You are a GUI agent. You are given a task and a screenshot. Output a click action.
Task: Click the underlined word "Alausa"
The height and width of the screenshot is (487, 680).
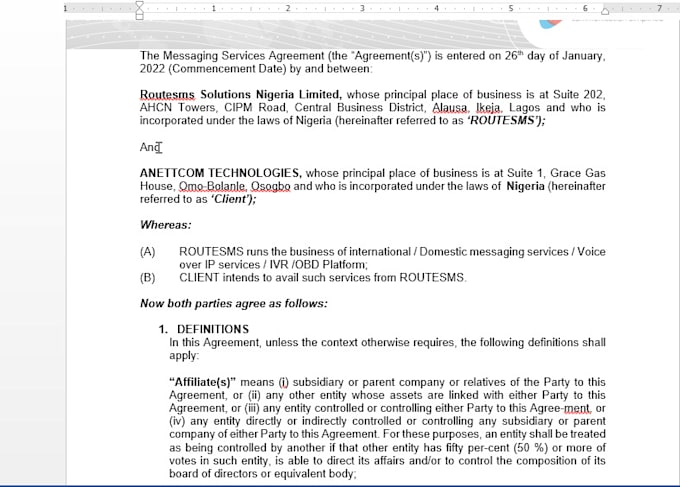451,108
